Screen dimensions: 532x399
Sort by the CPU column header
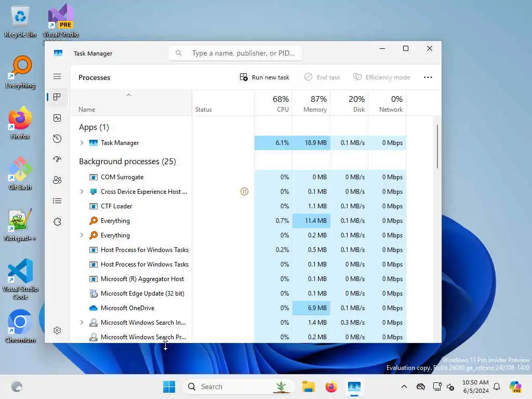click(273, 103)
